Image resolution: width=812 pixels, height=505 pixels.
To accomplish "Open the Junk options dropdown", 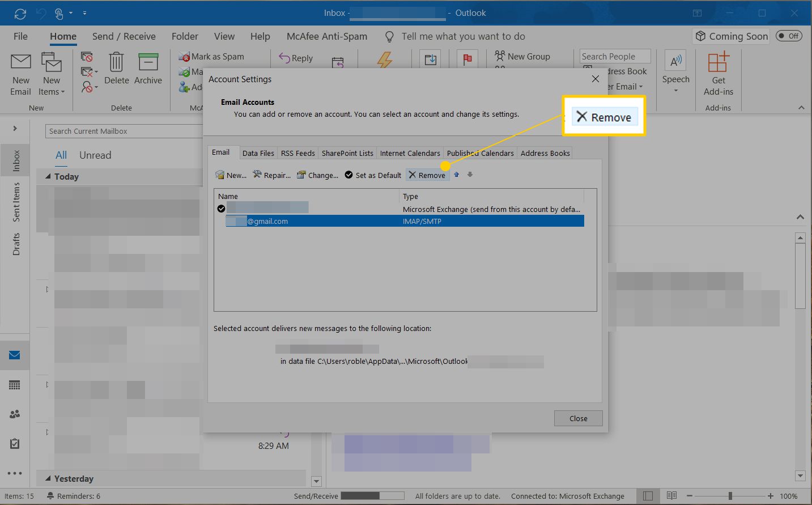I will [x=89, y=87].
